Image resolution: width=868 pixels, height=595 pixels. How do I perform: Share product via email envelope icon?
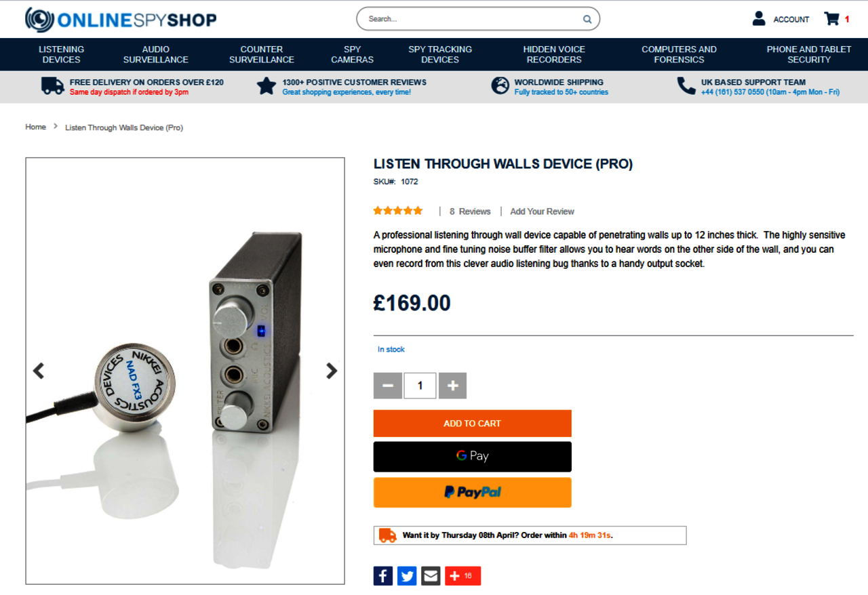[431, 576]
